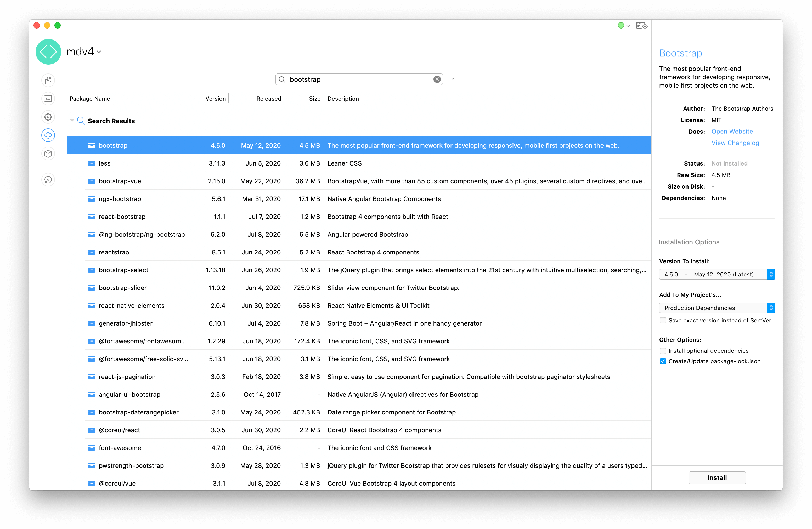Sort by Description column header

[487, 99]
